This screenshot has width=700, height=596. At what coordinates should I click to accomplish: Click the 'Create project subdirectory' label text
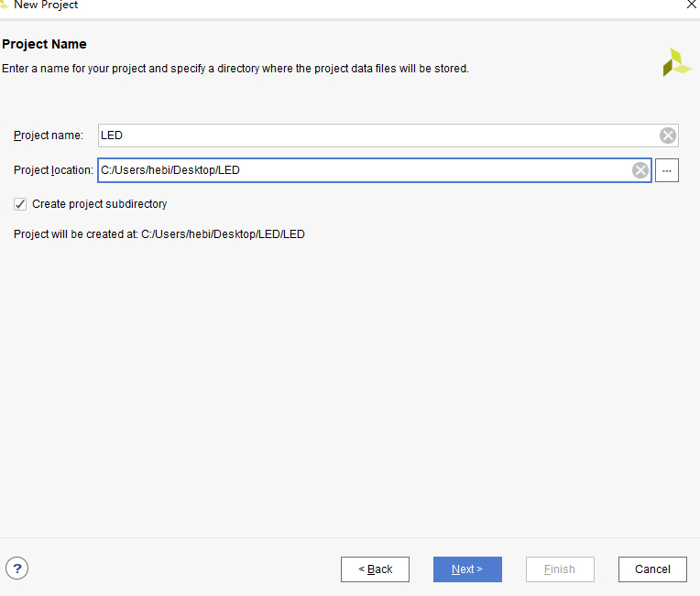[x=99, y=204]
